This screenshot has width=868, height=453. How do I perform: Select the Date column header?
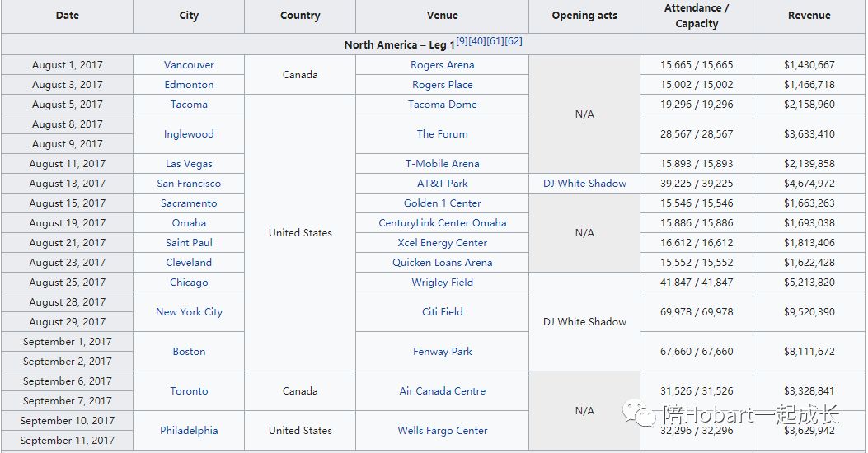tap(67, 16)
